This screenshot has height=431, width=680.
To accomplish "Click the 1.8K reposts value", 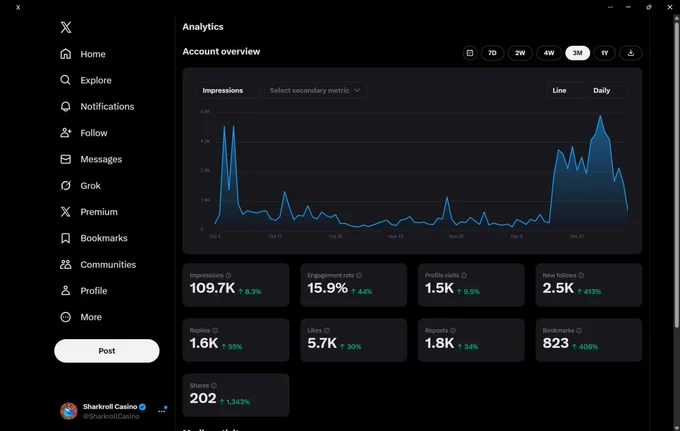I will click(439, 343).
